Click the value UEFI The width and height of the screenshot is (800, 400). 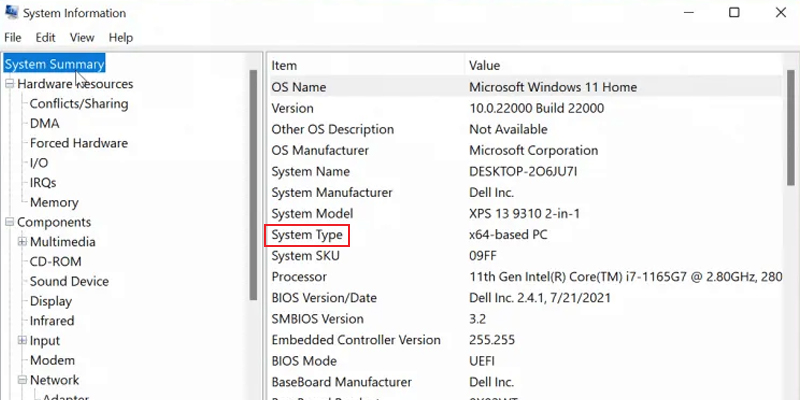[482, 361]
